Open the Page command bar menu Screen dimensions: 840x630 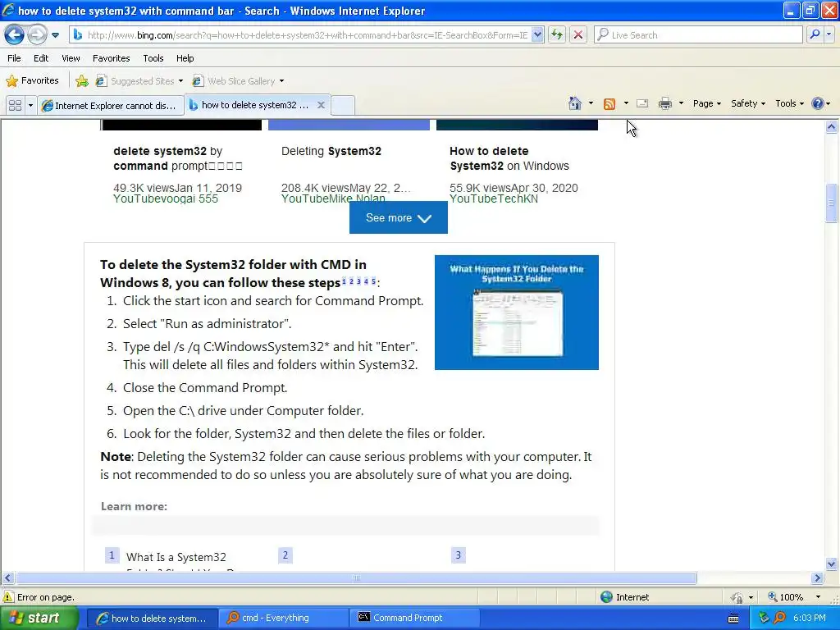pyautogui.click(x=706, y=103)
